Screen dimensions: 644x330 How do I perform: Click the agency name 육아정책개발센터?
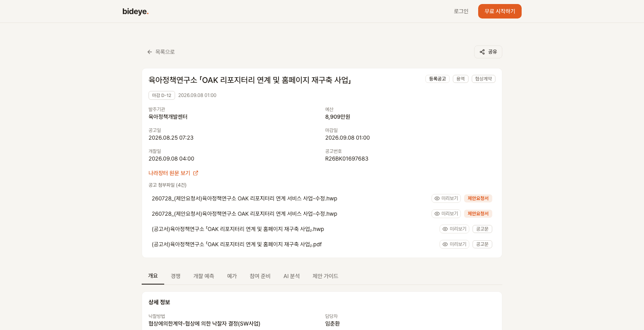pyautogui.click(x=168, y=117)
